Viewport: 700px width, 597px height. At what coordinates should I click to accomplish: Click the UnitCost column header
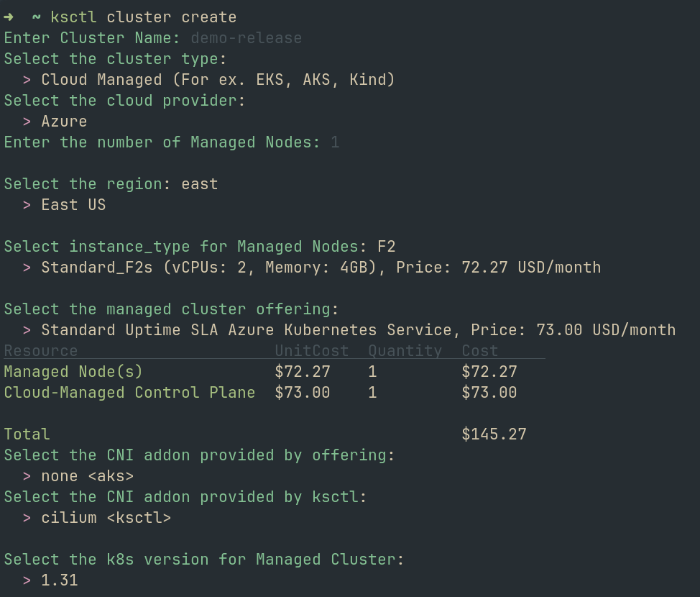[x=311, y=350]
